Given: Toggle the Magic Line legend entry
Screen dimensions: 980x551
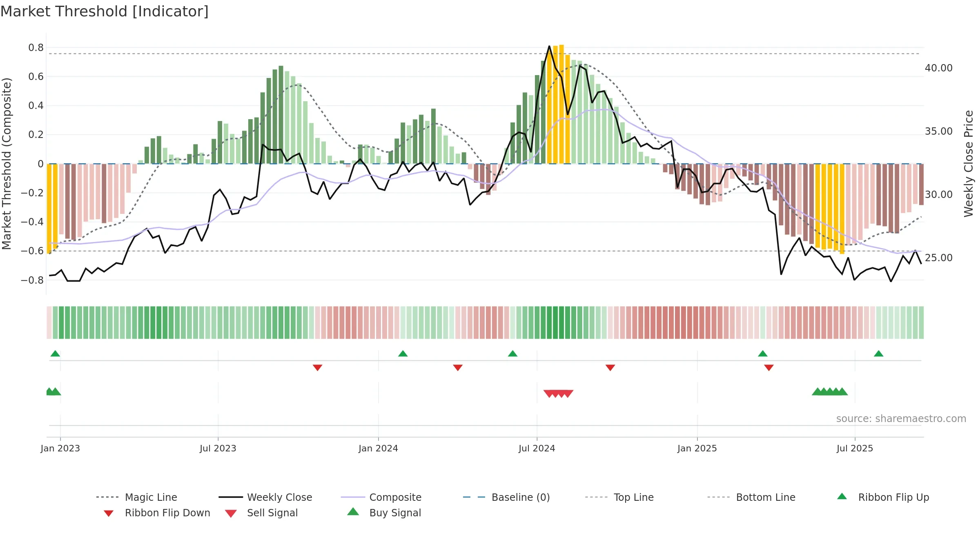Looking at the screenshot, I should 137,497.
